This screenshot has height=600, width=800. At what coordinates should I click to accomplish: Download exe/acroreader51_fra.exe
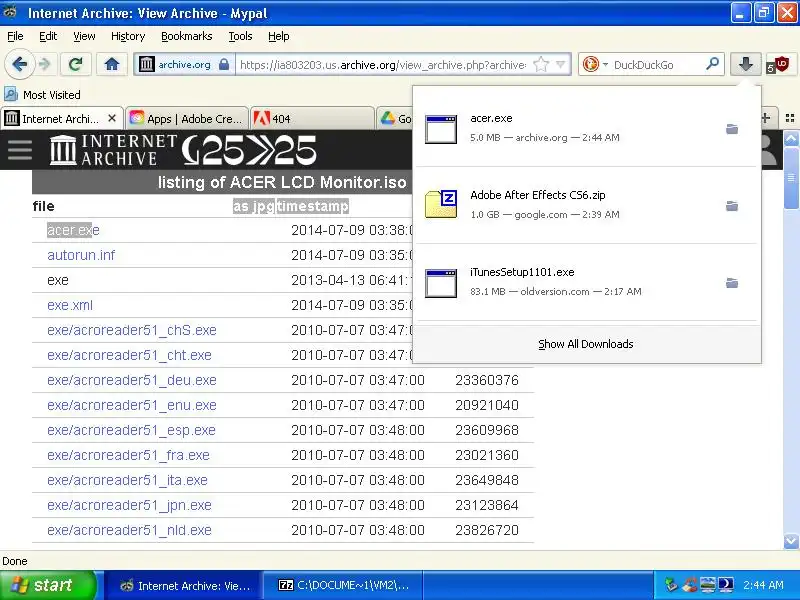pos(128,455)
